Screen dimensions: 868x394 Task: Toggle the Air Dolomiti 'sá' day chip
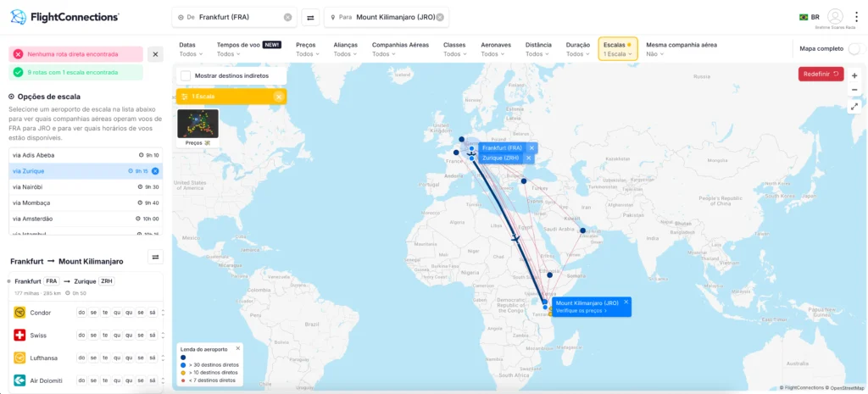pyautogui.click(x=153, y=380)
